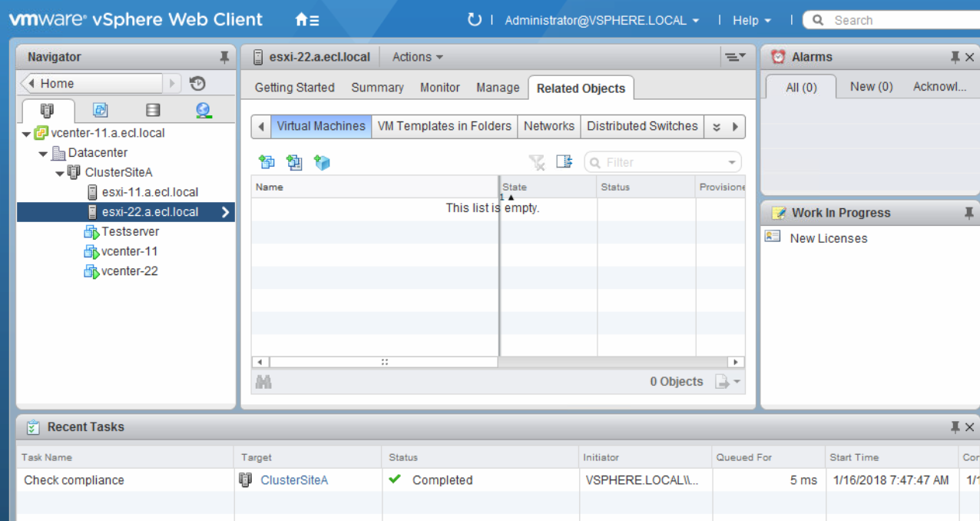This screenshot has height=521, width=980.
Task: Open the Home menu icon in header
Action: pos(307,21)
